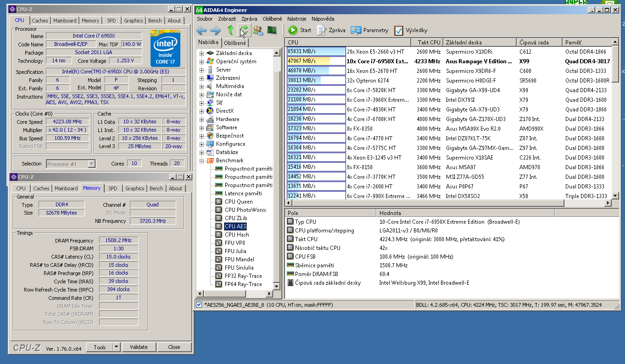Open Parametry toolbar button
This screenshot has width=625, height=364.
click(x=370, y=30)
